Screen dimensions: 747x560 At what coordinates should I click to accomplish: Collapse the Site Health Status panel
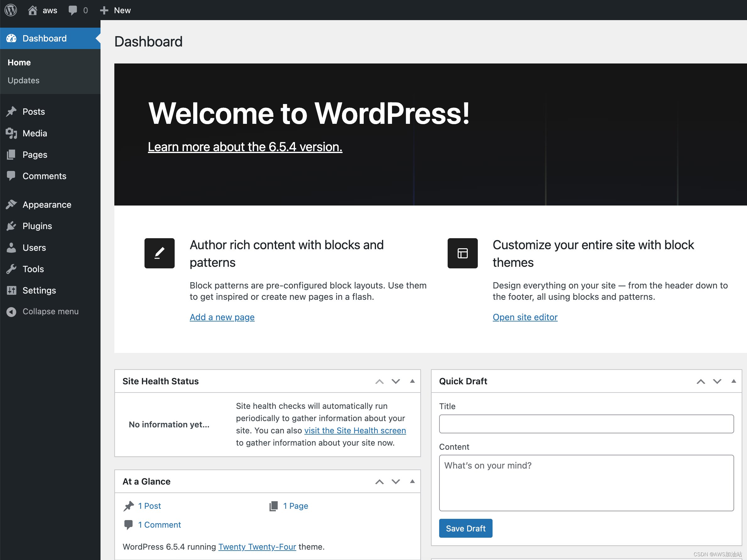pos(412,381)
